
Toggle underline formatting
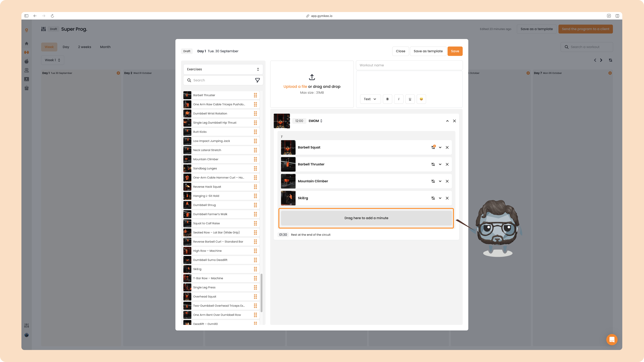click(x=410, y=99)
